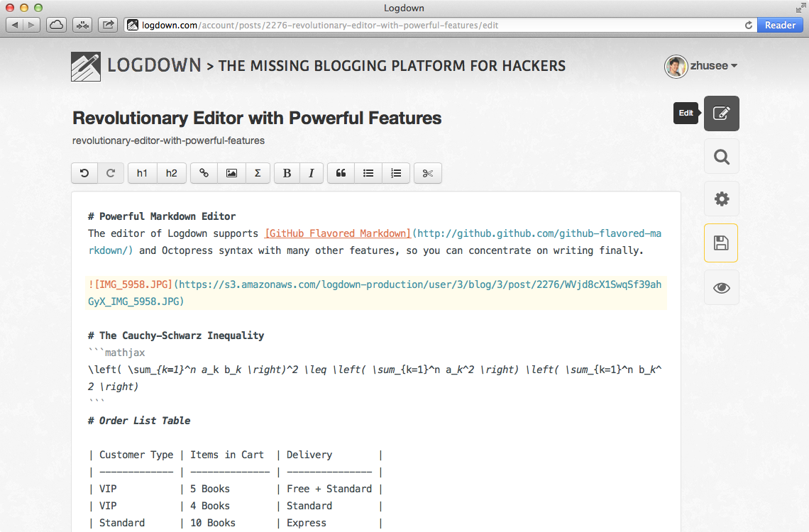Insert an unordered bullet list

point(368,173)
